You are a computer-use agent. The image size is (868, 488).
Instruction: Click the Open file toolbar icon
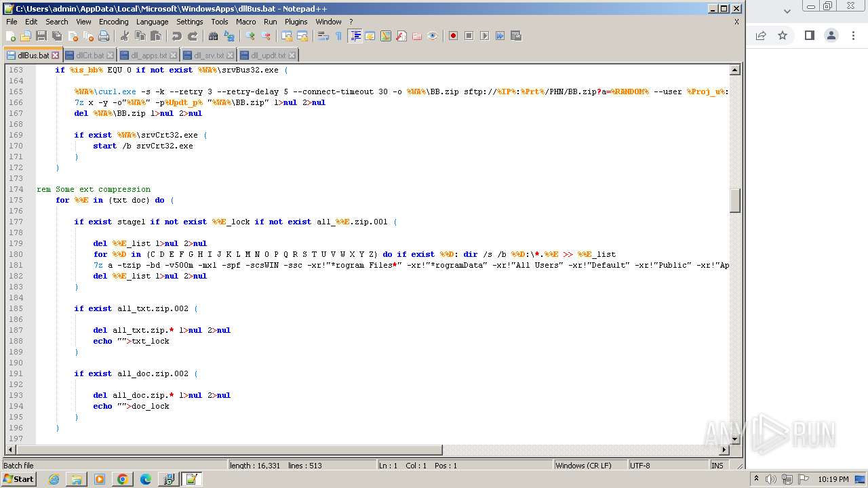pyautogui.click(x=26, y=36)
